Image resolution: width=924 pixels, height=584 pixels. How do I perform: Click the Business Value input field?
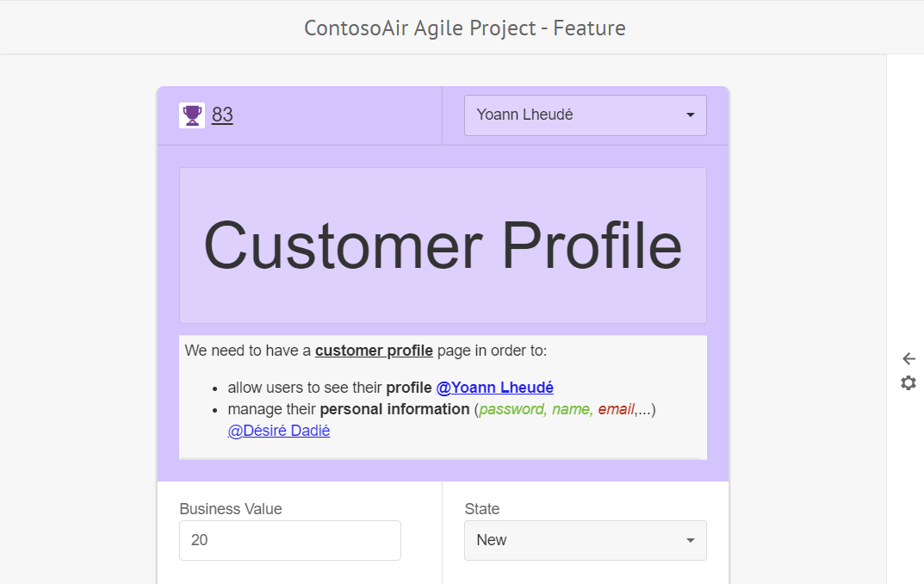pyautogui.click(x=290, y=540)
